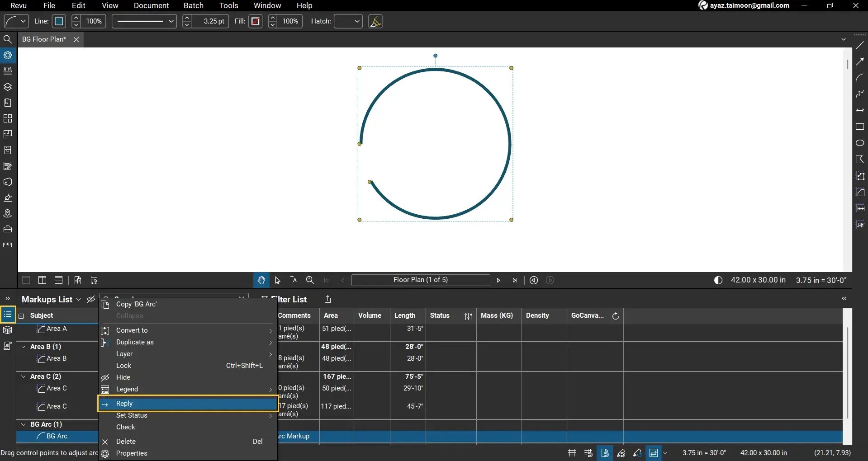Toggle grid display in the status bar
This screenshot has width=868, height=461.
(x=571, y=453)
